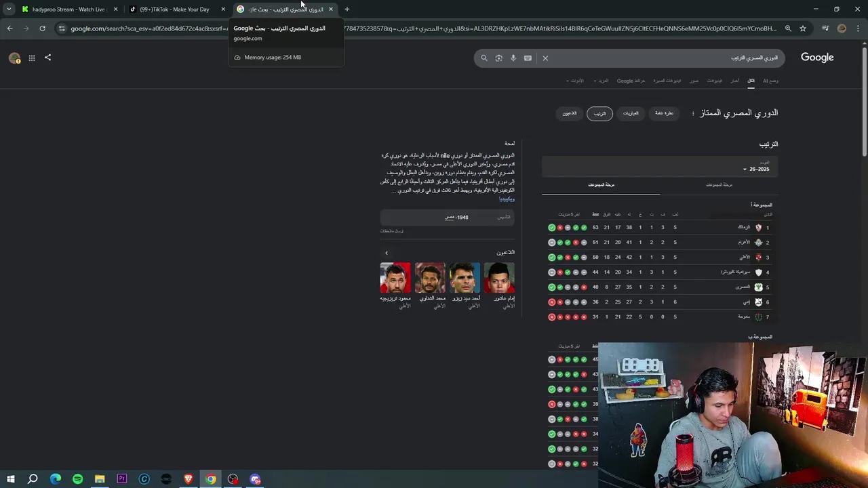
Task: Click the Standings (الترتيب) chip
Action: coord(599,113)
